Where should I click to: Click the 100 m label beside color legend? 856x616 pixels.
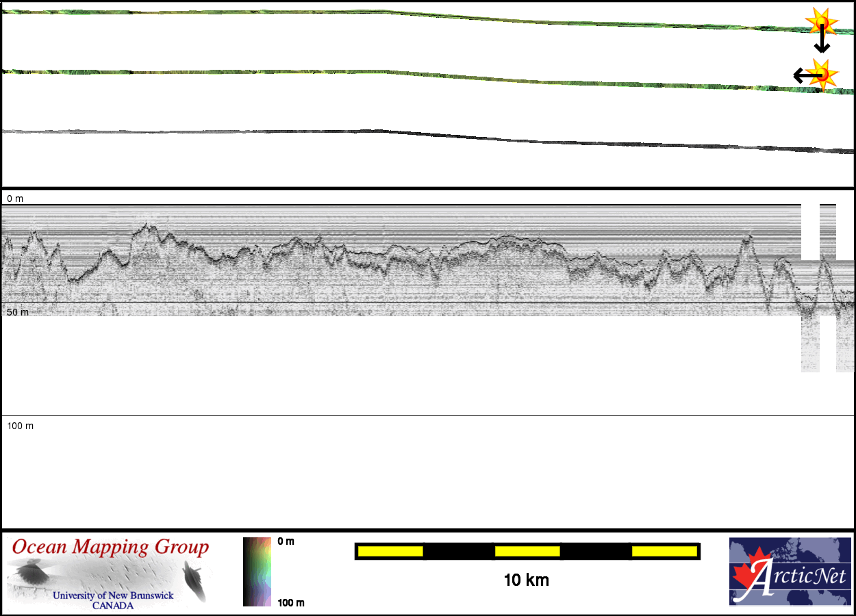tap(290, 602)
